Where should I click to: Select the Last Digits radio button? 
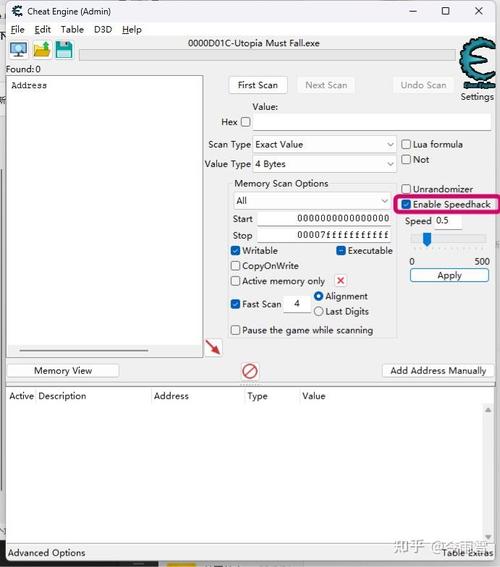[319, 311]
